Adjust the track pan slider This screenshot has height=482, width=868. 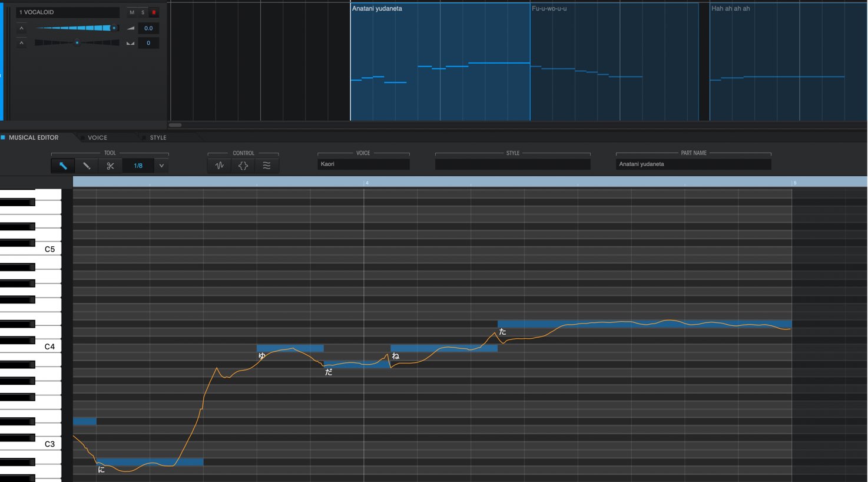77,43
